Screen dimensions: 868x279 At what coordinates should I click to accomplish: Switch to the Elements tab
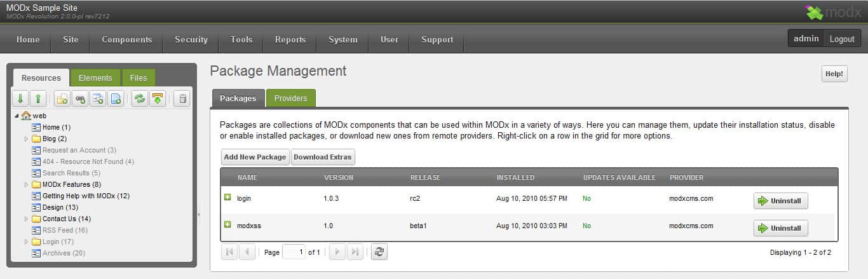95,78
